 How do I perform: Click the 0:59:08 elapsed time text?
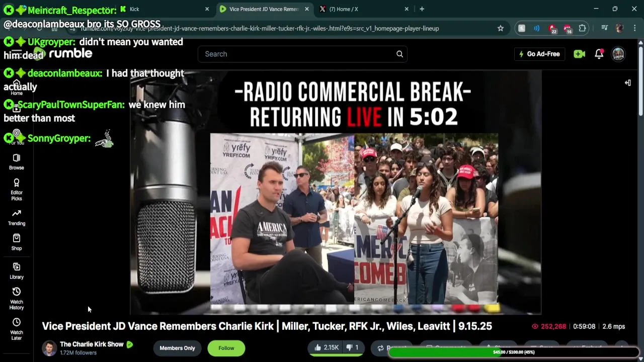point(584,326)
